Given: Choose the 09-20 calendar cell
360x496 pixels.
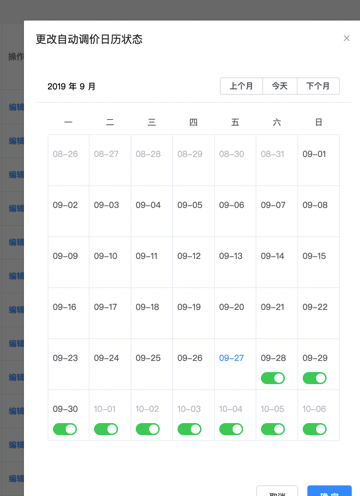Looking at the screenshot, I should [235, 313].
